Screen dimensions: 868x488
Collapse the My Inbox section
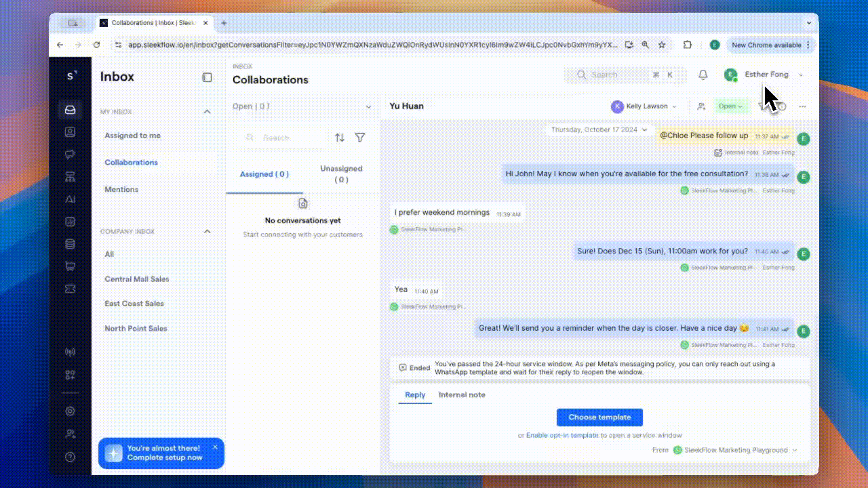tap(207, 112)
